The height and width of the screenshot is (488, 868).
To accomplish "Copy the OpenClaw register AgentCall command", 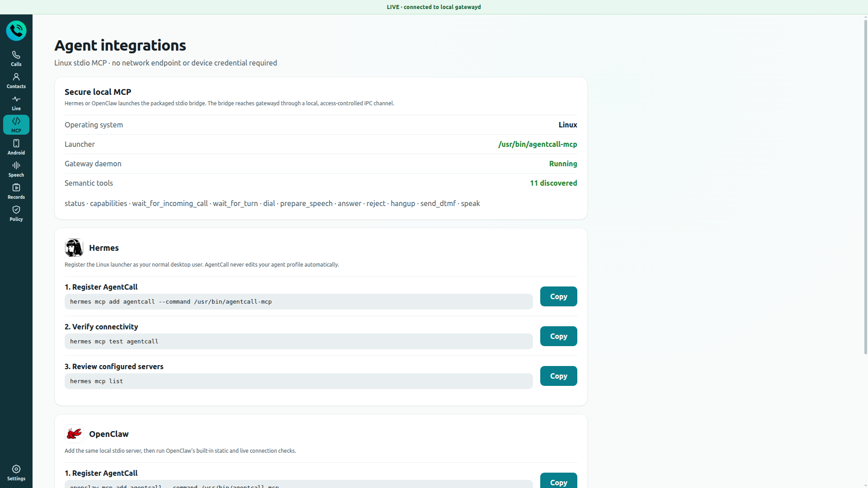I will tap(559, 481).
